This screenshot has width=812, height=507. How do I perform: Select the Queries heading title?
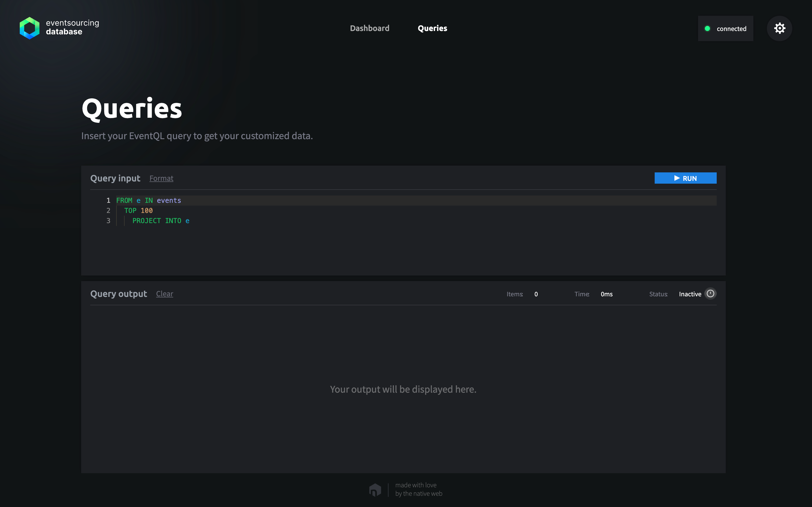tap(132, 108)
